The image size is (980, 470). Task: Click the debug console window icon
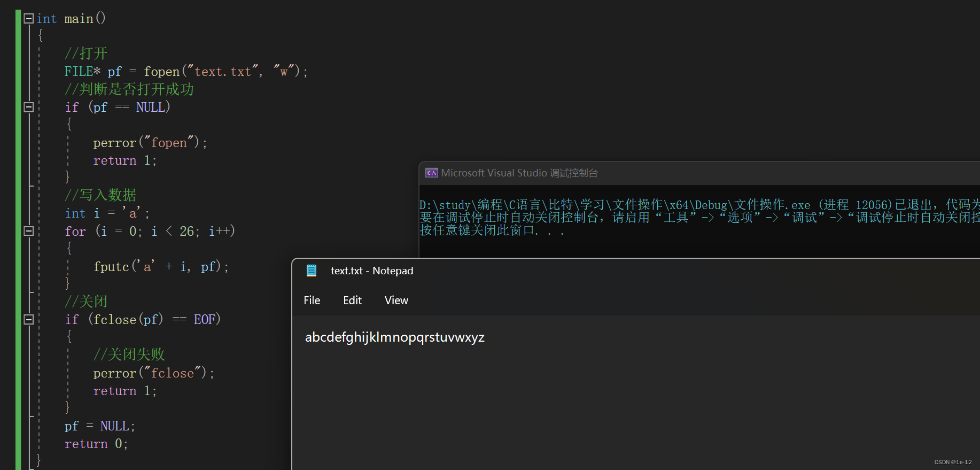pyautogui.click(x=431, y=173)
